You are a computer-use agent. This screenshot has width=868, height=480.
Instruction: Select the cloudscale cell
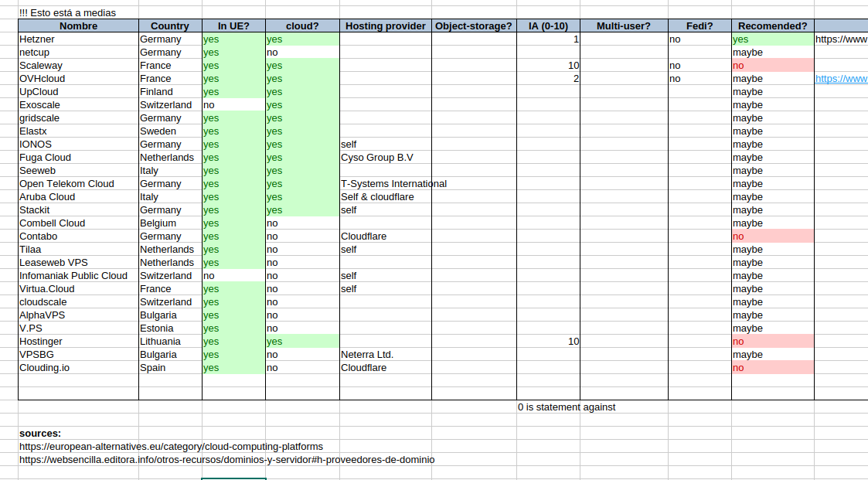point(78,302)
